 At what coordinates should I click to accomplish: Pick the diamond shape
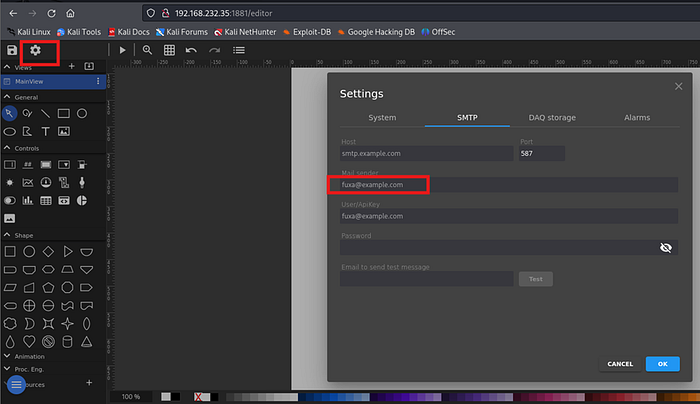48,252
